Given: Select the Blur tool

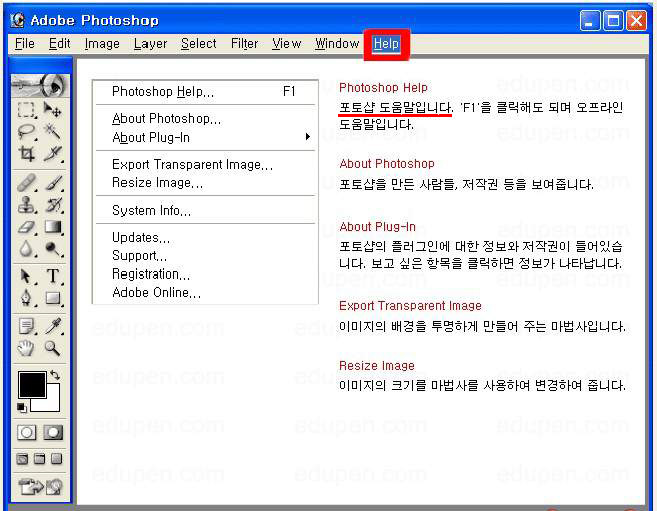Looking at the screenshot, I should tap(27, 249).
